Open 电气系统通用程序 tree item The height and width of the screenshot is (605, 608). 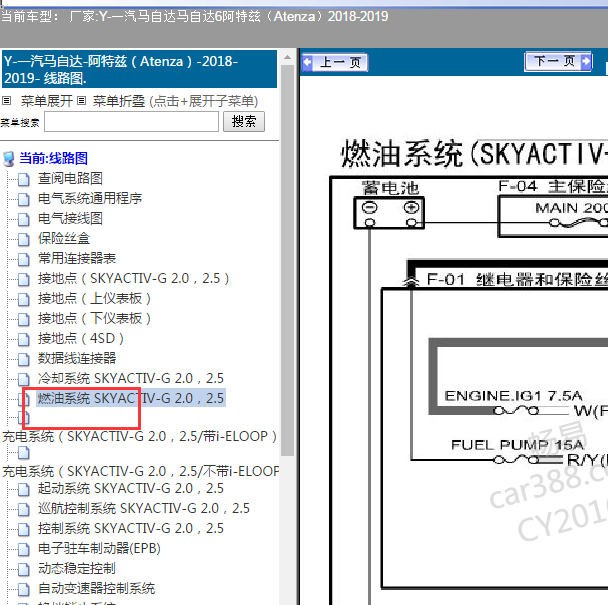[x=90, y=199]
